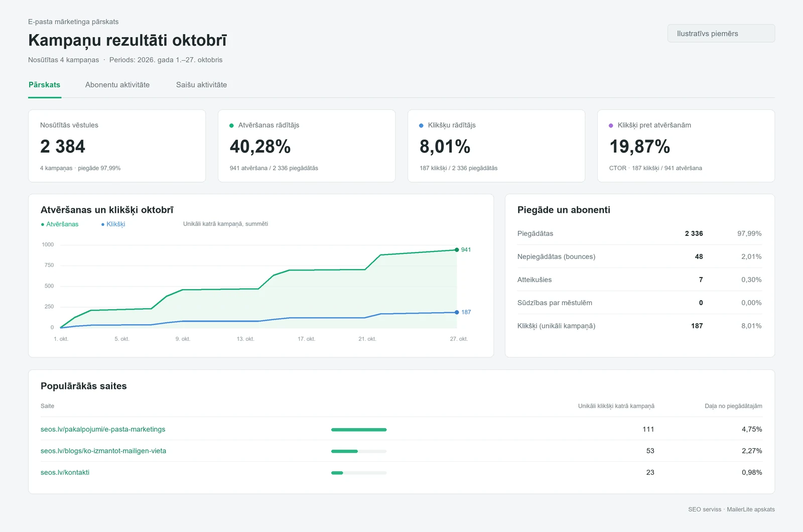Click the 19,87% click-to-open value

(x=639, y=147)
